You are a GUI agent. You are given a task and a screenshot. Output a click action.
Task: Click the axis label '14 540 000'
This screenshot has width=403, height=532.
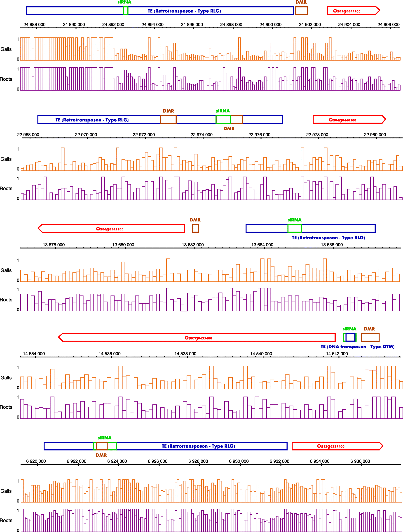pyautogui.click(x=261, y=354)
